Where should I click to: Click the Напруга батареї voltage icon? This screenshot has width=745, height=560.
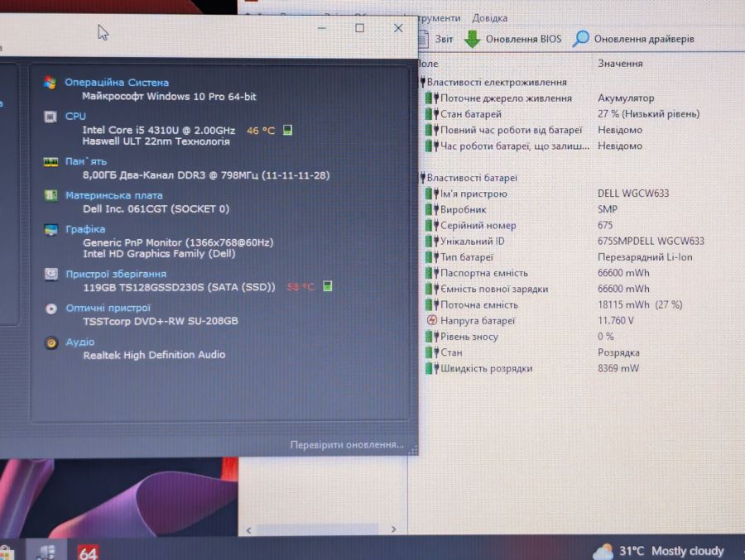click(x=431, y=321)
